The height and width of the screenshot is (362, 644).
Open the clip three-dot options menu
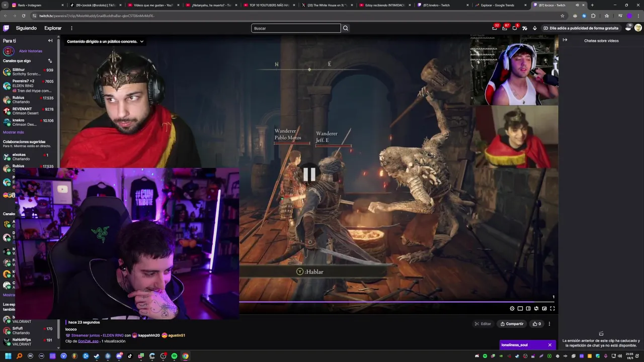coord(549,324)
